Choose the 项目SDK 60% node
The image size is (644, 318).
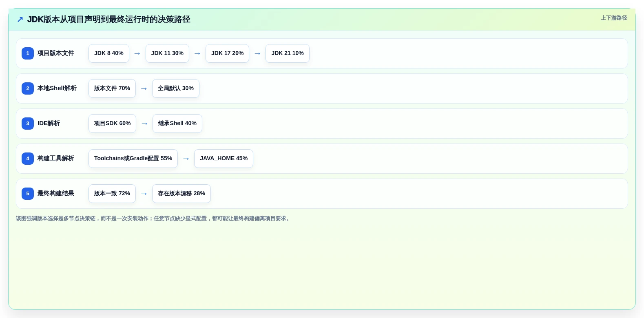(x=112, y=124)
